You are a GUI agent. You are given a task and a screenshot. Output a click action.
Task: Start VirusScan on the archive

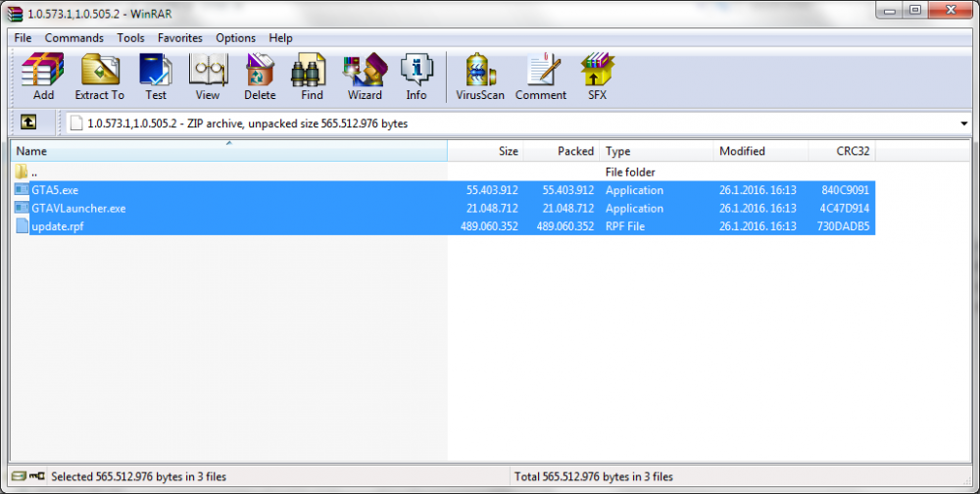pyautogui.click(x=480, y=76)
